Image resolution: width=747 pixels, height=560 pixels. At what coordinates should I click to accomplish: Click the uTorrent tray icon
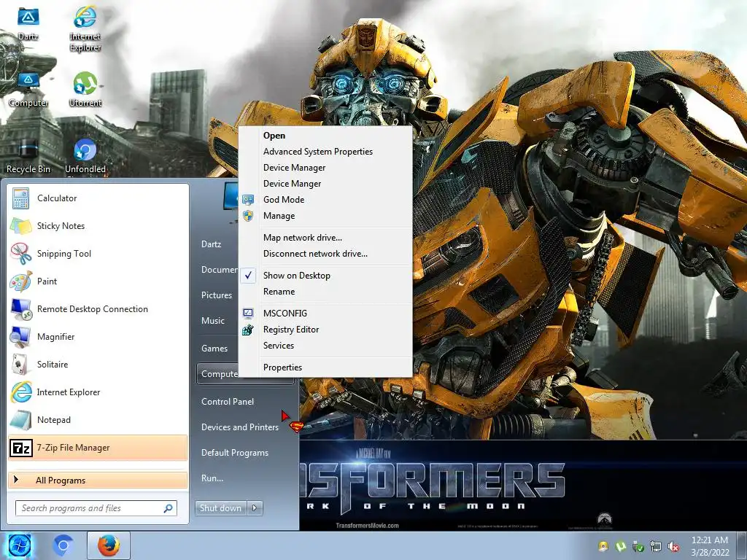coord(620,547)
